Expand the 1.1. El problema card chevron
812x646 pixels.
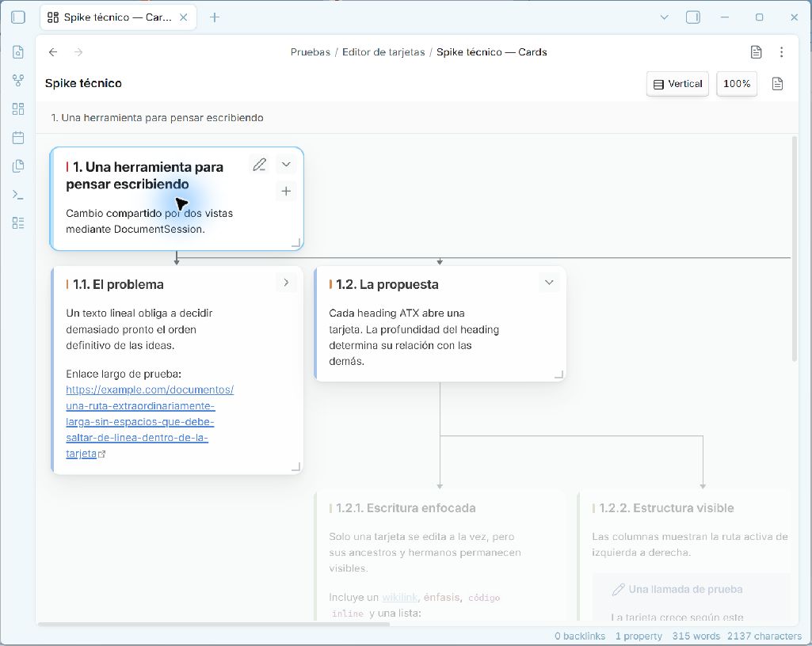click(x=286, y=283)
